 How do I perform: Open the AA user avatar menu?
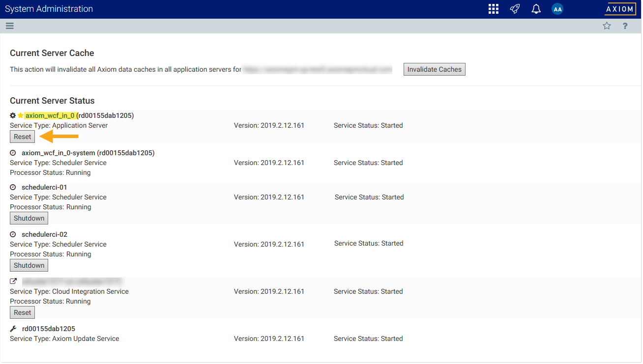click(557, 9)
